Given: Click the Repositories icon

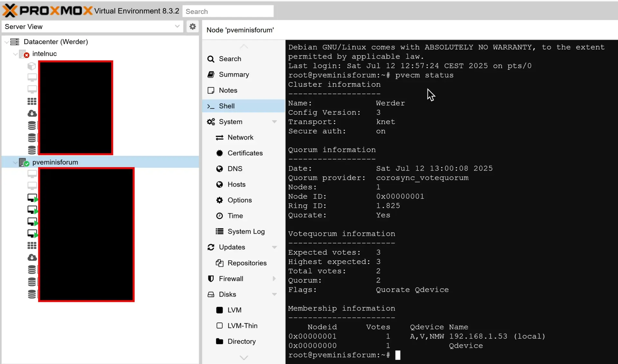Looking at the screenshot, I should click(x=220, y=263).
